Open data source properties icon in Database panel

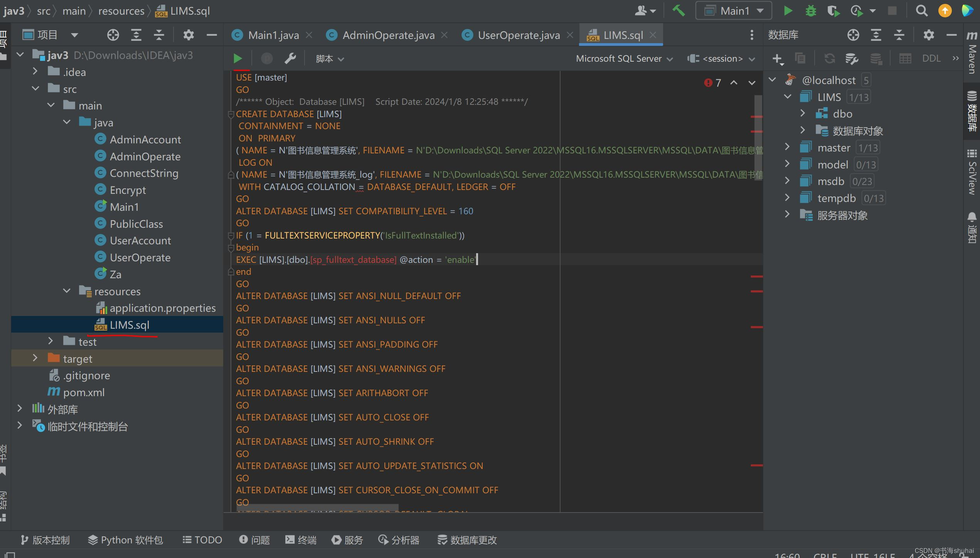click(x=852, y=59)
